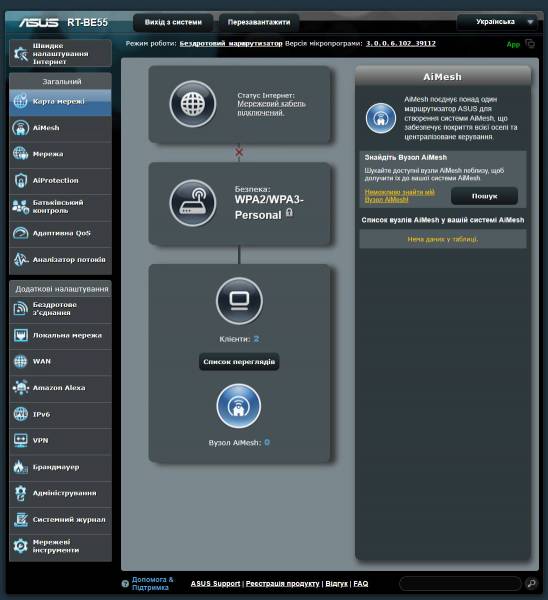Image resolution: width=548 pixels, height=600 pixels.
Task: Click the App link icon
Action: tap(513, 44)
